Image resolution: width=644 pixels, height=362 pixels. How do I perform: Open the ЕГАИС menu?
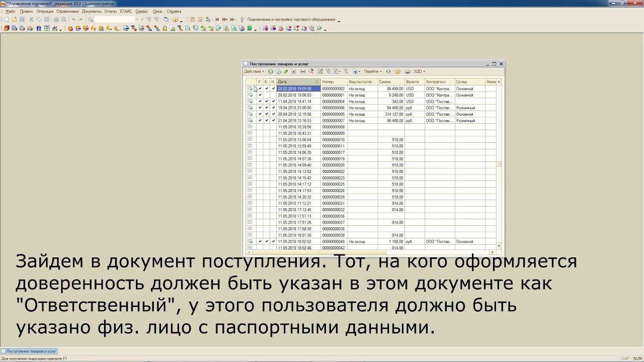pos(126,11)
